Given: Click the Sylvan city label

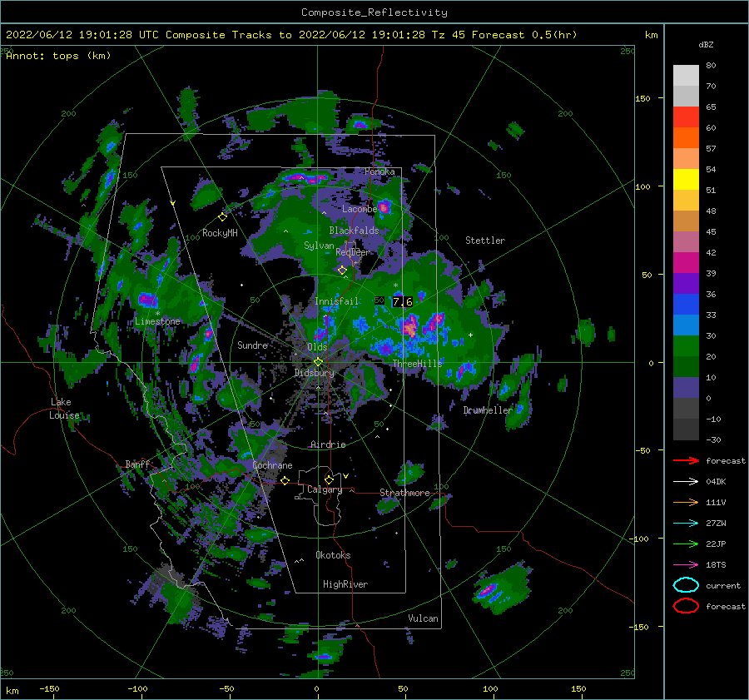Looking at the screenshot, I should pos(319,246).
